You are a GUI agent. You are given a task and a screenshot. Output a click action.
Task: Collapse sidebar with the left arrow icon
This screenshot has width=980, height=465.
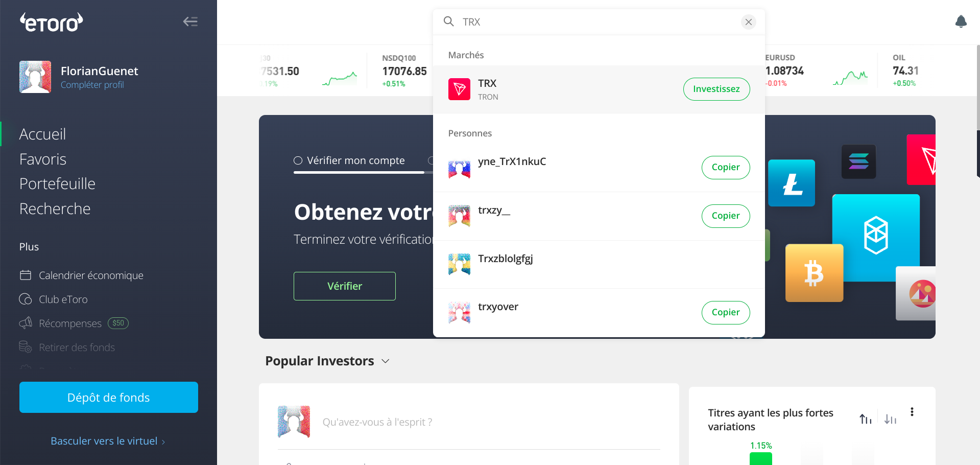tap(190, 21)
